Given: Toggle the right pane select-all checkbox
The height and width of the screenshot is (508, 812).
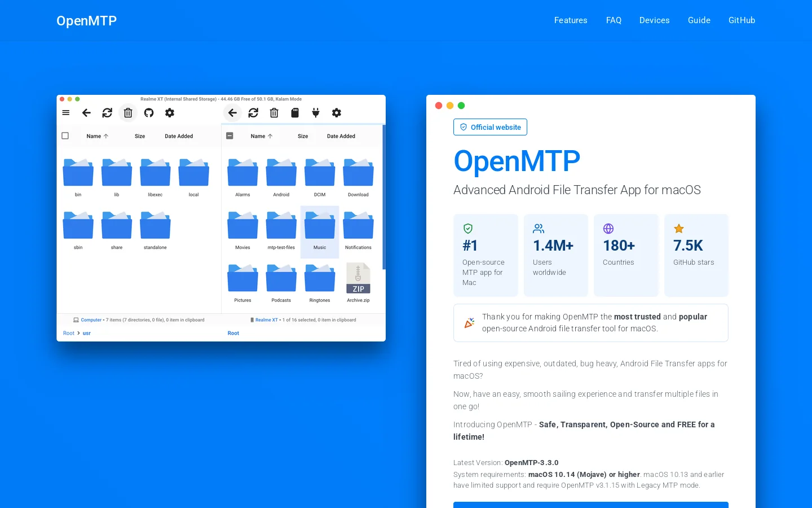Looking at the screenshot, I should click(x=230, y=136).
